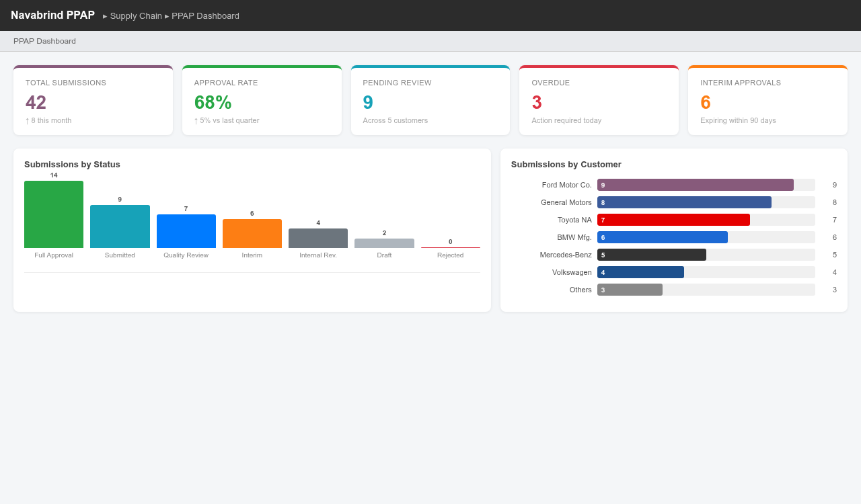Click the blue Quality Review bar

click(186, 233)
